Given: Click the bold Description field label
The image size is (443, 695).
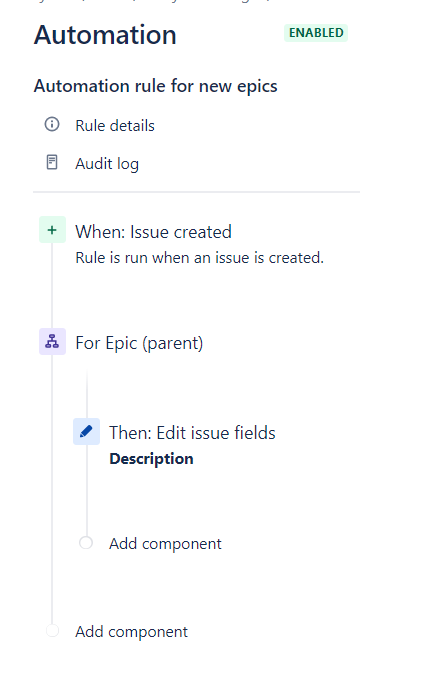Looking at the screenshot, I should (151, 459).
